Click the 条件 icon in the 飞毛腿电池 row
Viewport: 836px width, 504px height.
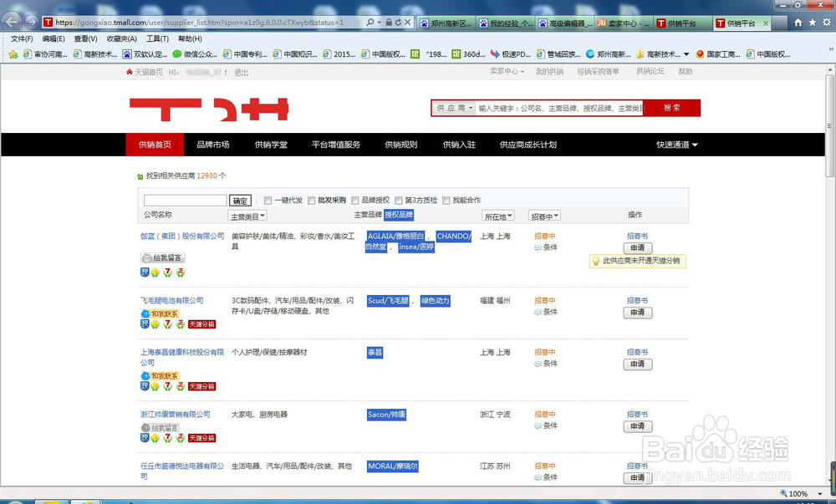538,313
